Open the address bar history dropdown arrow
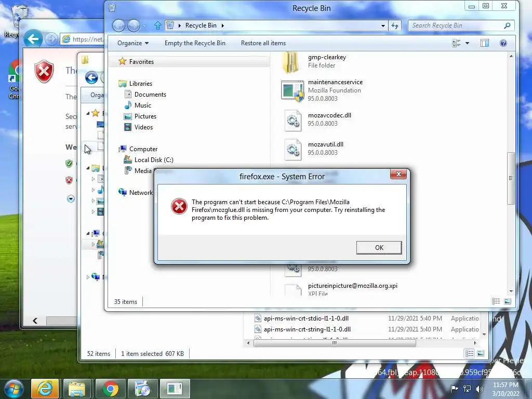 (383, 25)
